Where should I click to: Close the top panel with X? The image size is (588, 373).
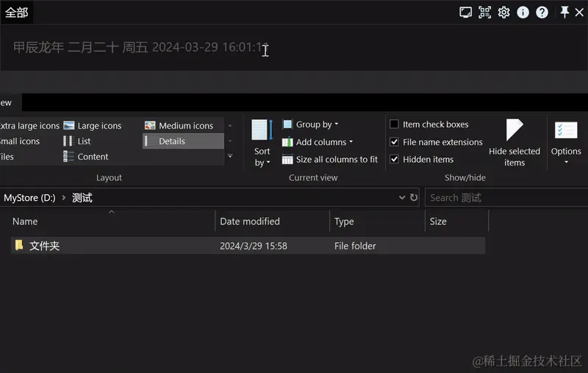pyautogui.click(x=579, y=13)
